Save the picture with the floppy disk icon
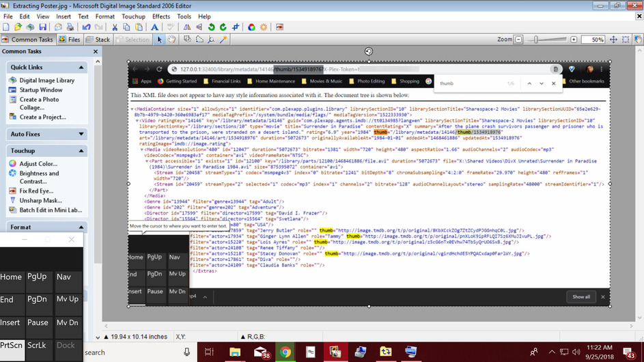 [43, 27]
